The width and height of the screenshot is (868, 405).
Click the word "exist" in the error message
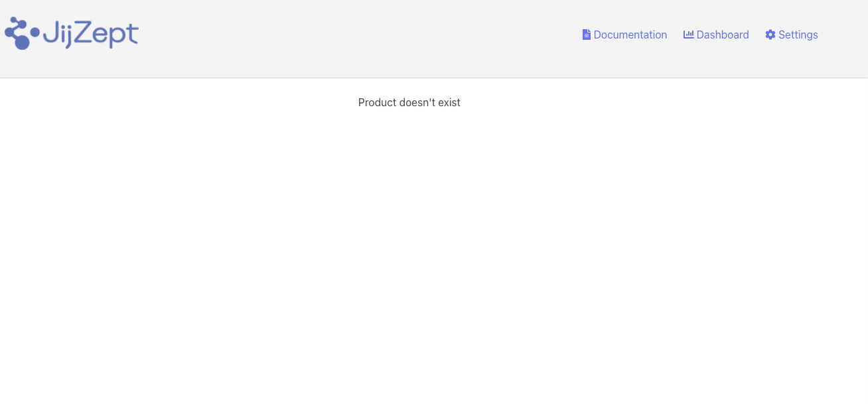[x=449, y=102]
